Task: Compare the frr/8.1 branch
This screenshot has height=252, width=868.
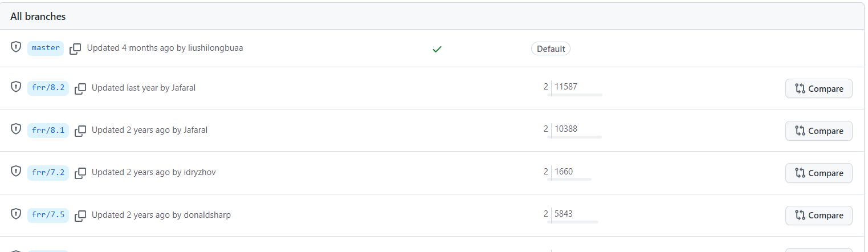Action: pos(818,131)
